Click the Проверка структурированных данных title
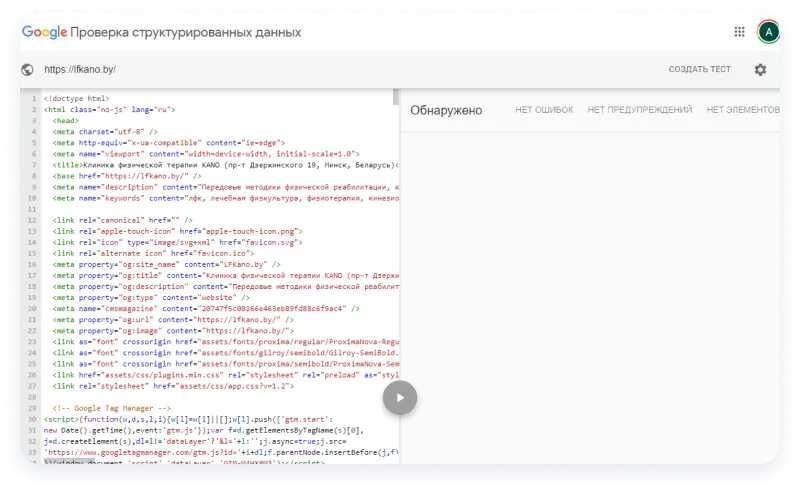The width and height of the screenshot is (800, 492). pos(186,32)
